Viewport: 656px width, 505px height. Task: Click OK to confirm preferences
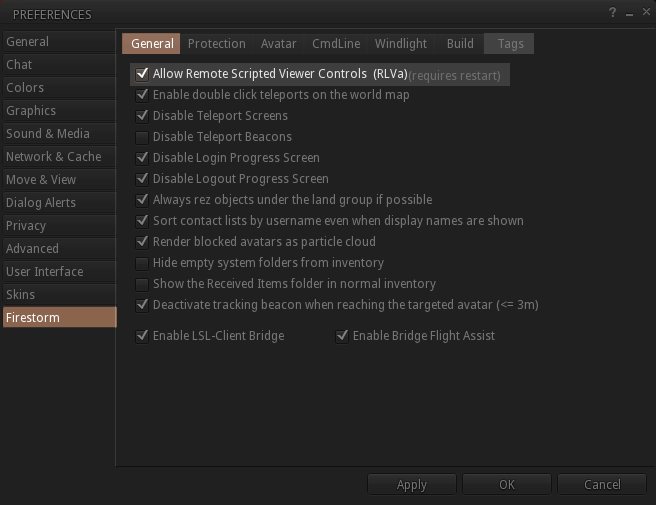point(507,484)
